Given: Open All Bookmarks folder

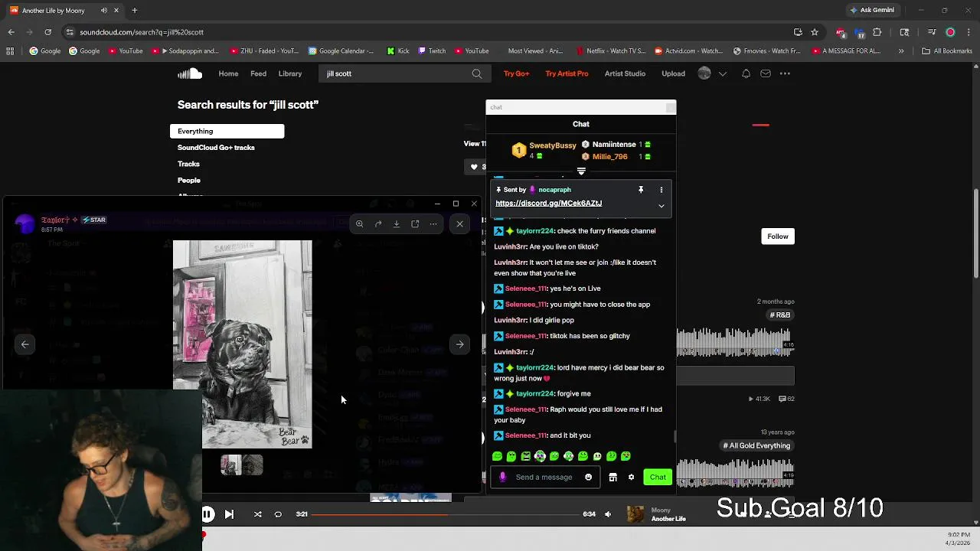Looking at the screenshot, I should pos(946,51).
